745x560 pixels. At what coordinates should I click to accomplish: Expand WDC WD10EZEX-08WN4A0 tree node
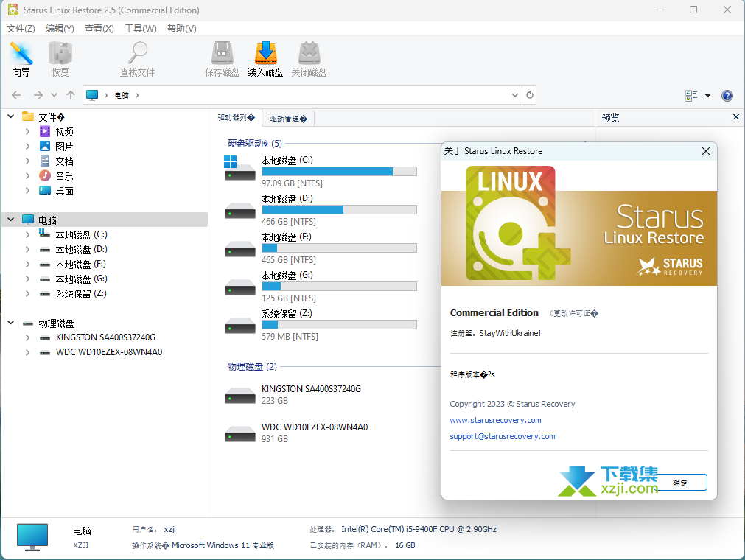coord(27,352)
